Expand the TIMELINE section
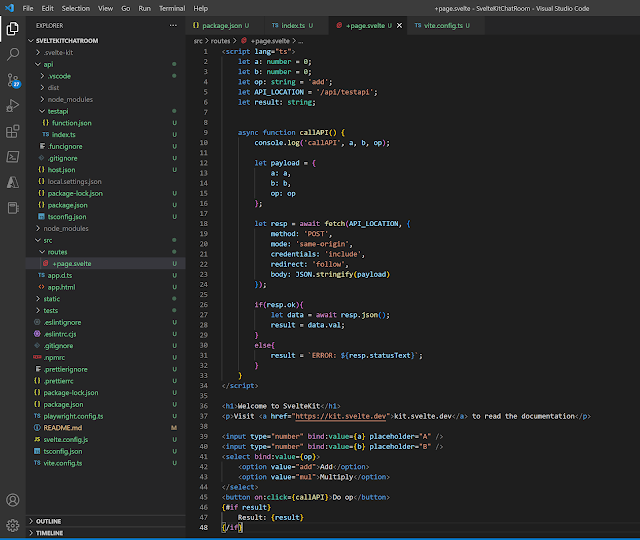Screen dimensions: 640x540 click(50, 534)
